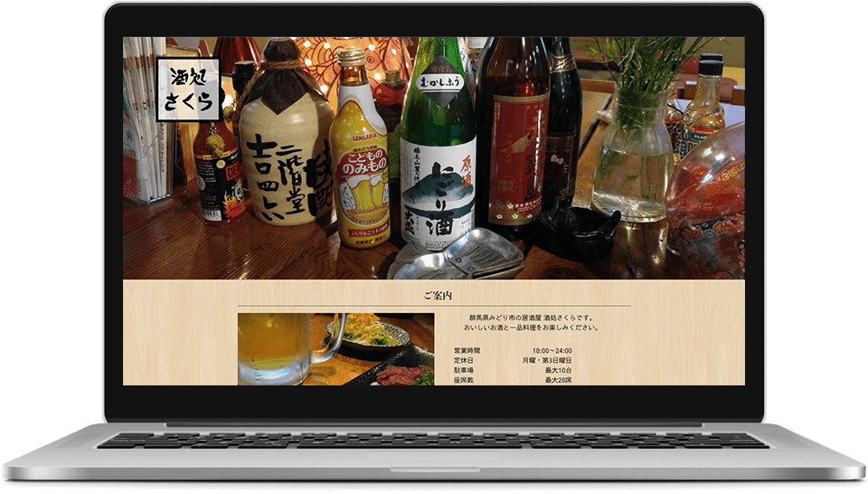The width and height of the screenshot is (868, 494).
Task: Click the 最大28席 seats value
Action: (559, 381)
